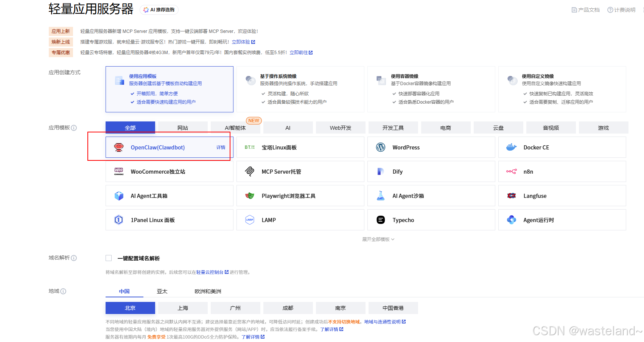This screenshot has width=644, height=342.
Task: Click the Typecho logo icon
Action: pos(381,220)
